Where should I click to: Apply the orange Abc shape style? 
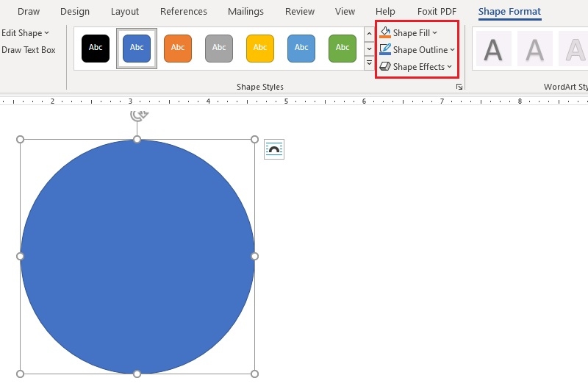click(x=178, y=49)
